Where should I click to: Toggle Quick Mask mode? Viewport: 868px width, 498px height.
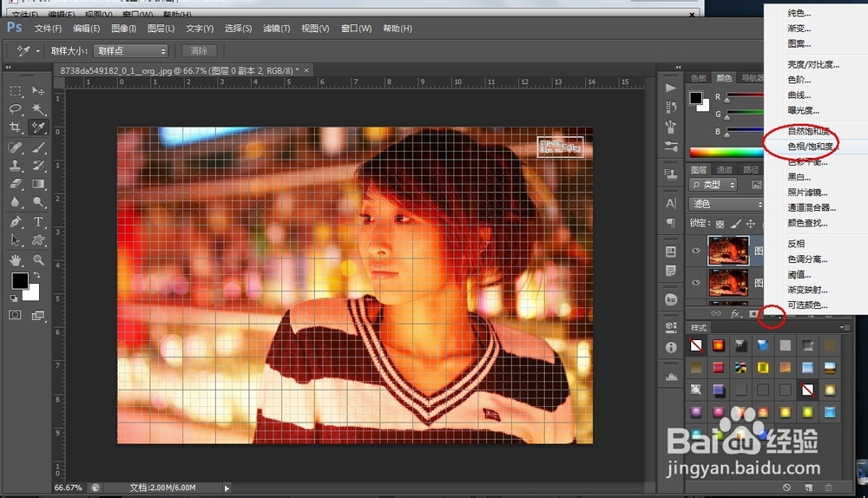click(15, 315)
